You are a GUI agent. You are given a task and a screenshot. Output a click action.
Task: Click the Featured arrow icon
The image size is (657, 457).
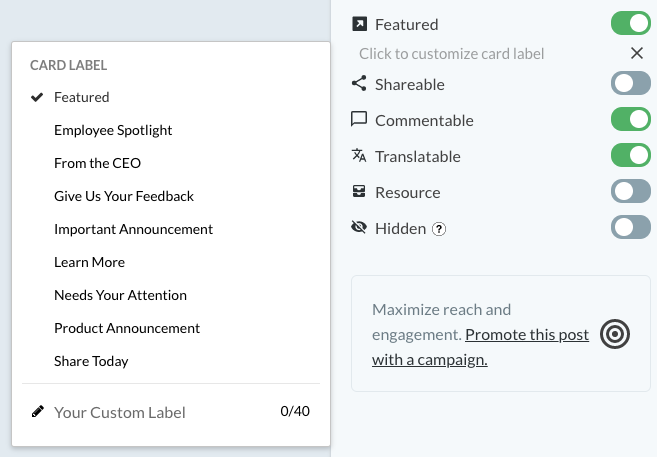tap(359, 24)
